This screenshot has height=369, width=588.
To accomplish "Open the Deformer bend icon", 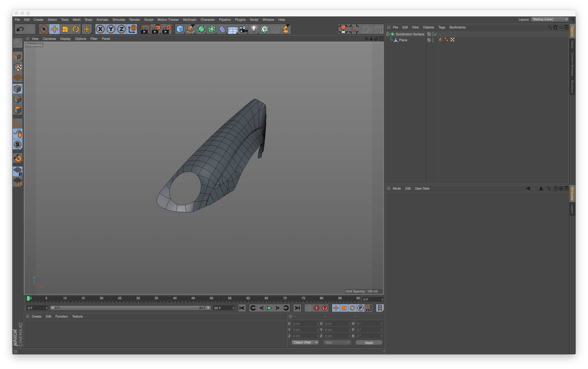I will 222,29.
